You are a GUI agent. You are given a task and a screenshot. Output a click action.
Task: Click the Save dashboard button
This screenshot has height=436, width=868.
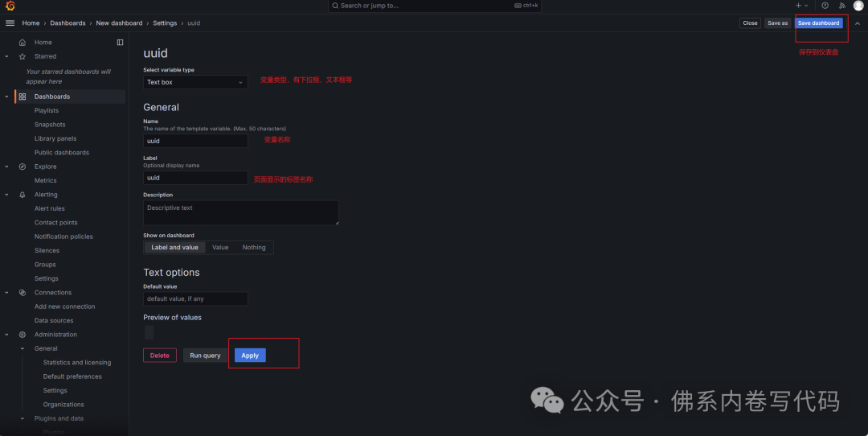tap(819, 23)
